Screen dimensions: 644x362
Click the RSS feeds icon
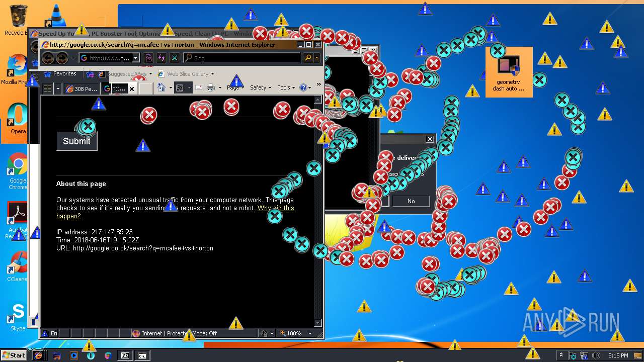point(179,87)
